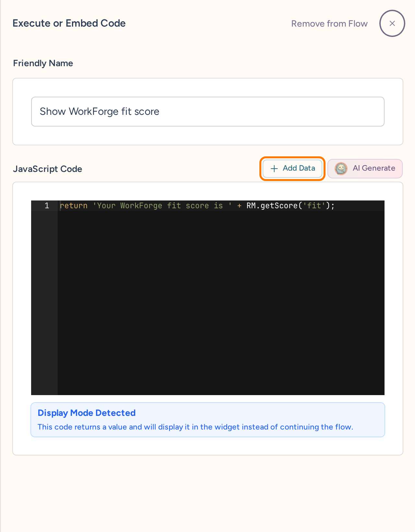Click the 'RM.getScore' code text

click(x=272, y=206)
